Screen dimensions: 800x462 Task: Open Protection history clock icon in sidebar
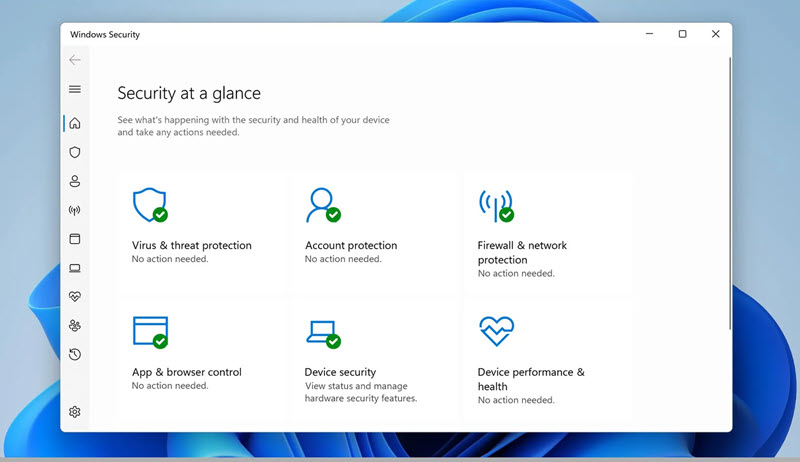74,354
